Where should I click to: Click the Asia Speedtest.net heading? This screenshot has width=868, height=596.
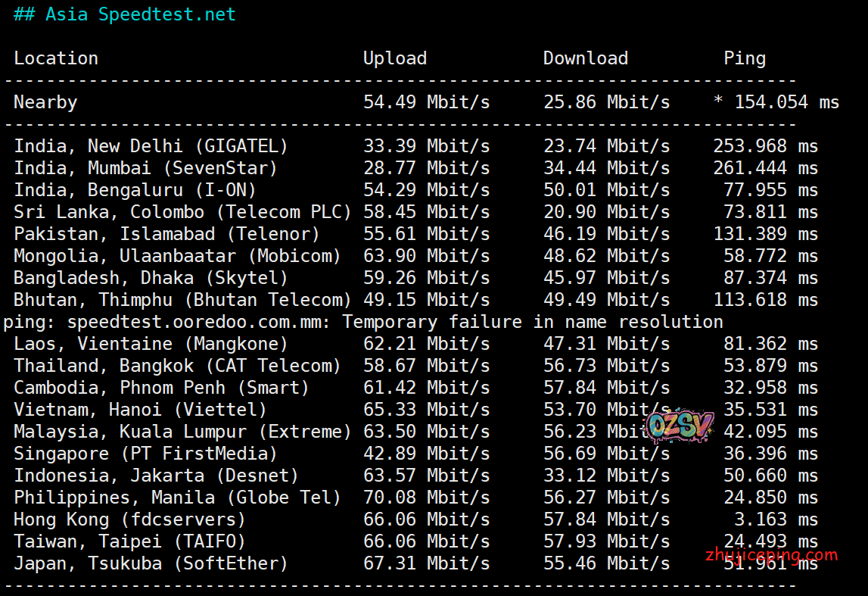click(125, 14)
